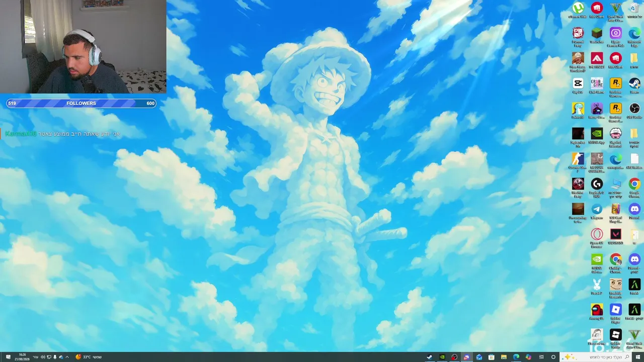Open Elgato Camera Hub shortcut
644x362 pixels.
click(x=615, y=36)
